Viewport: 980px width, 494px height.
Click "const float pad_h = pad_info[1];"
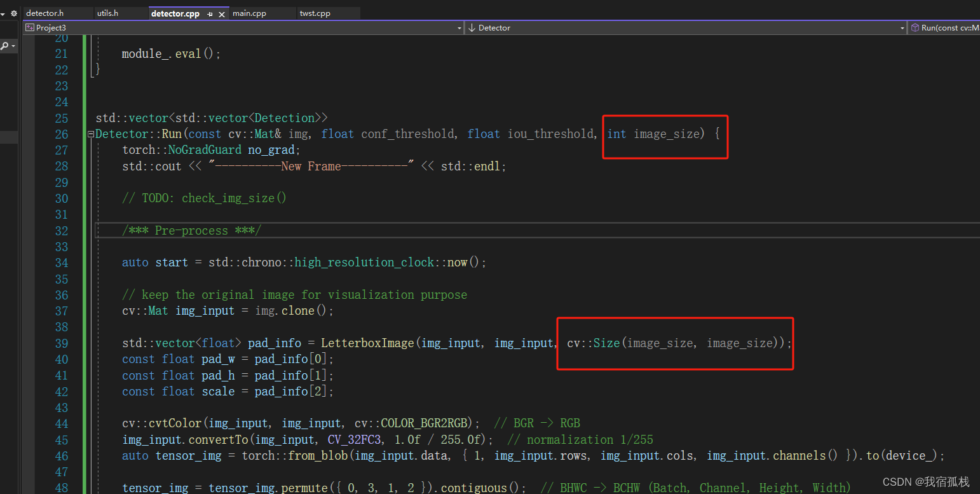click(228, 376)
